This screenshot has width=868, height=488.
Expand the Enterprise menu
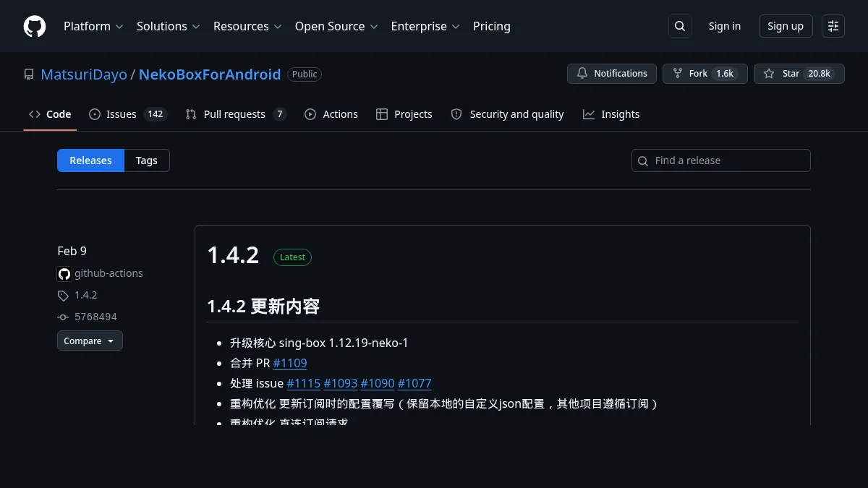click(425, 26)
